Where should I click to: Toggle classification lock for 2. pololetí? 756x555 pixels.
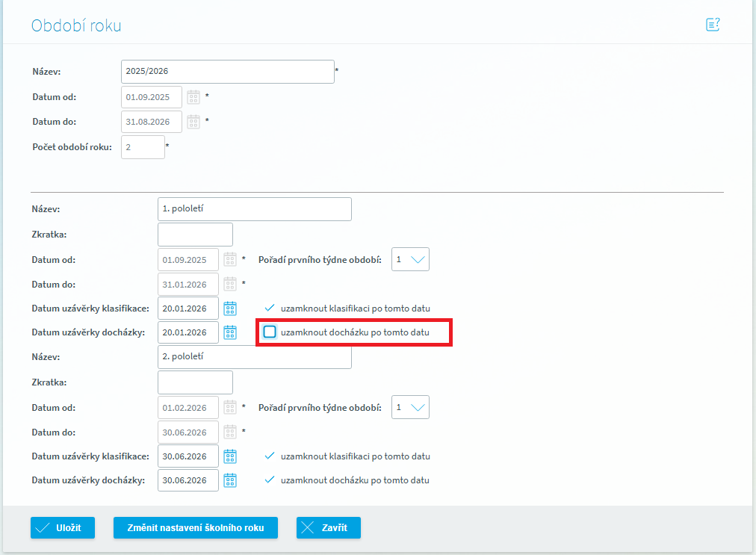(270, 456)
